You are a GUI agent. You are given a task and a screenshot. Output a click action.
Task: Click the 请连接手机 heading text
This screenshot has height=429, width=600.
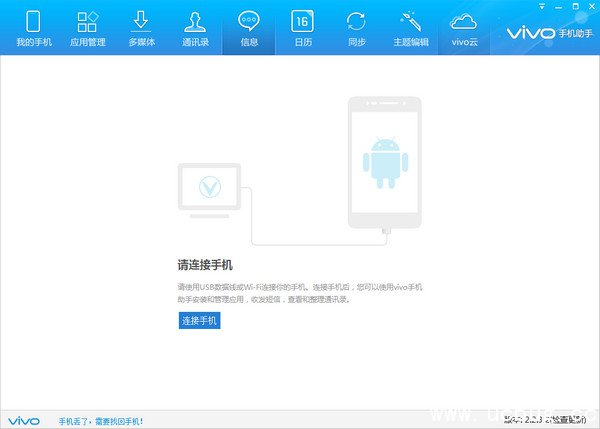[x=205, y=265]
